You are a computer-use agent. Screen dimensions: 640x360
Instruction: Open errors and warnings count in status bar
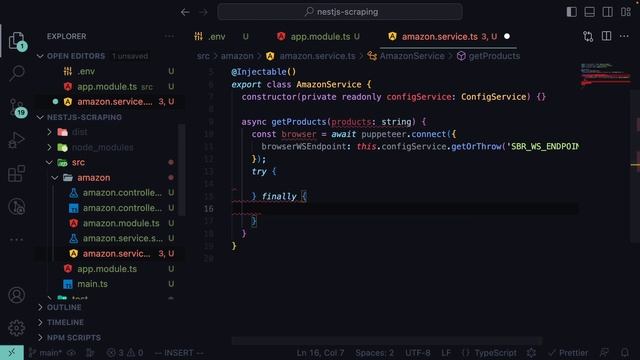click(125, 353)
